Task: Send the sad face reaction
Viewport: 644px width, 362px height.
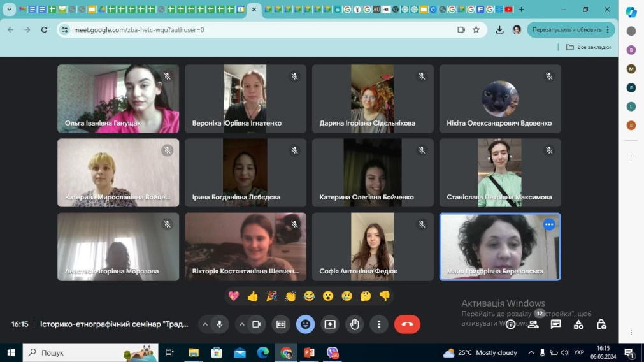Action: coord(347,296)
